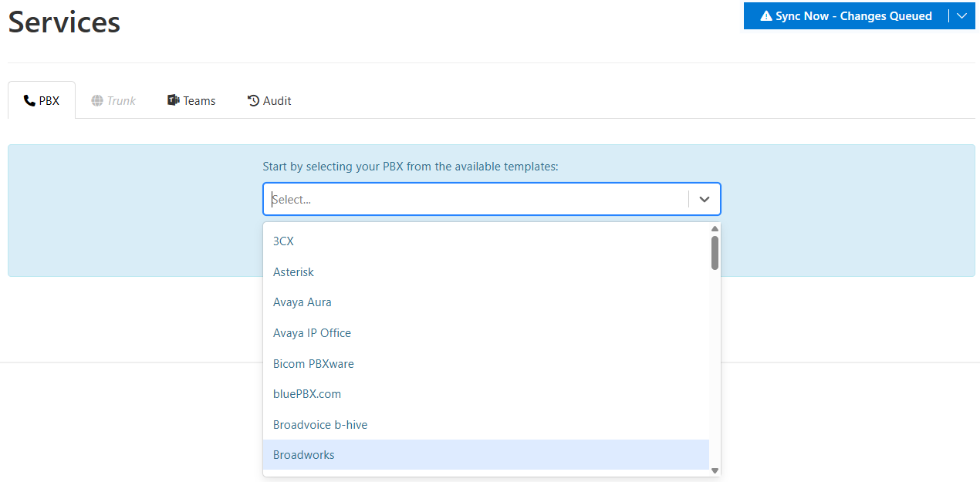Toggle the PBX template dropdown chevron
Screen dimensions: 980x482
[704, 199]
